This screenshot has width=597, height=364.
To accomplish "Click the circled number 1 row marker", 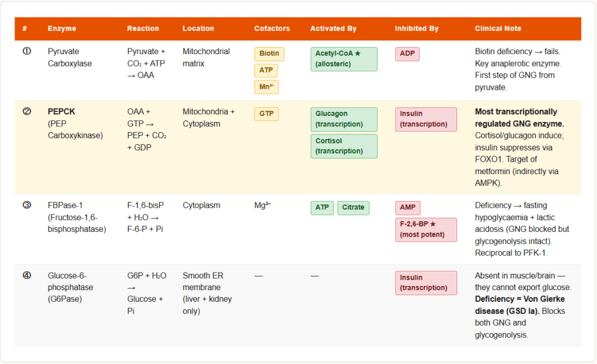I will click(x=26, y=52).
